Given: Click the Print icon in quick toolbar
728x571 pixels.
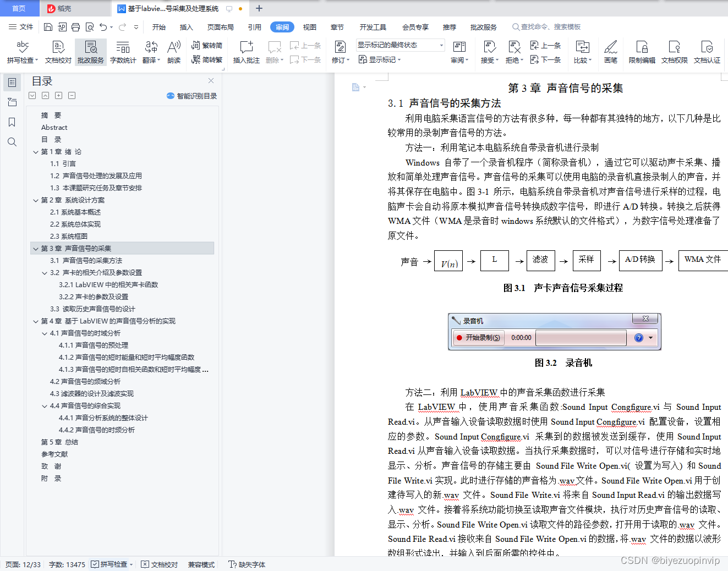Looking at the screenshot, I should [75, 27].
